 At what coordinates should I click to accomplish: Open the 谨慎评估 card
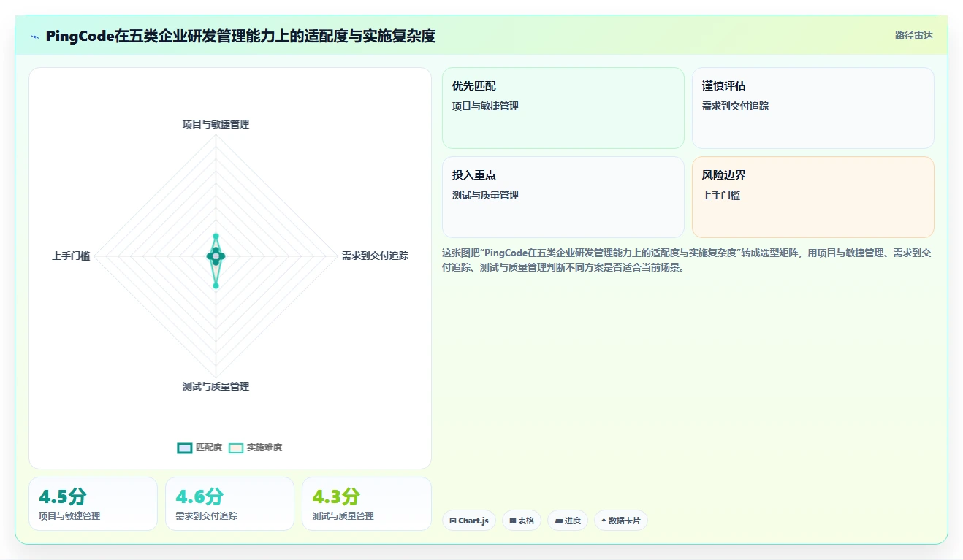(813, 108)
